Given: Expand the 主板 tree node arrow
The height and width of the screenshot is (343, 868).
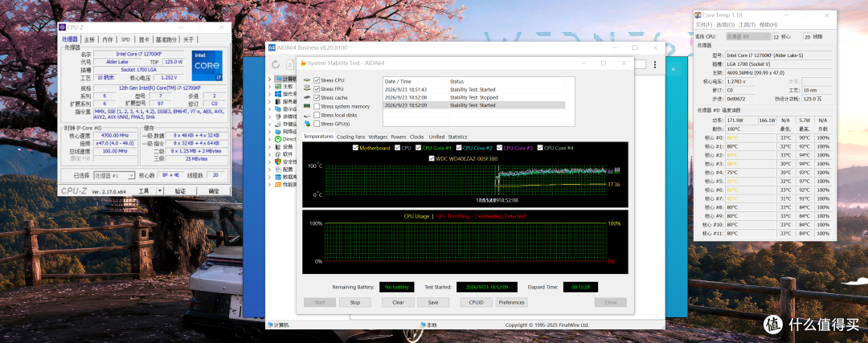Looking at the screenshot, I should [x=269, y=86].
